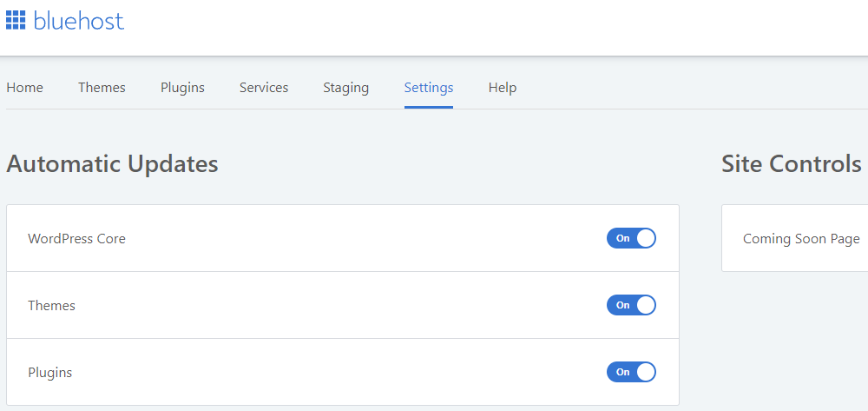The height and width of the screenshot is (411, 868).
Task: Click the bluehost wordmark text
Action: (79, 21)
